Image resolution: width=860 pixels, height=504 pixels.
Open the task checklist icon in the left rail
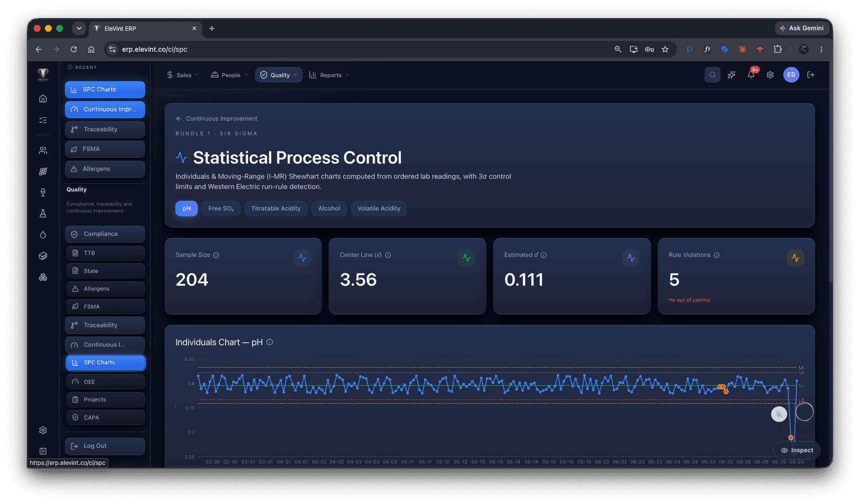click(x=43, y=120)
